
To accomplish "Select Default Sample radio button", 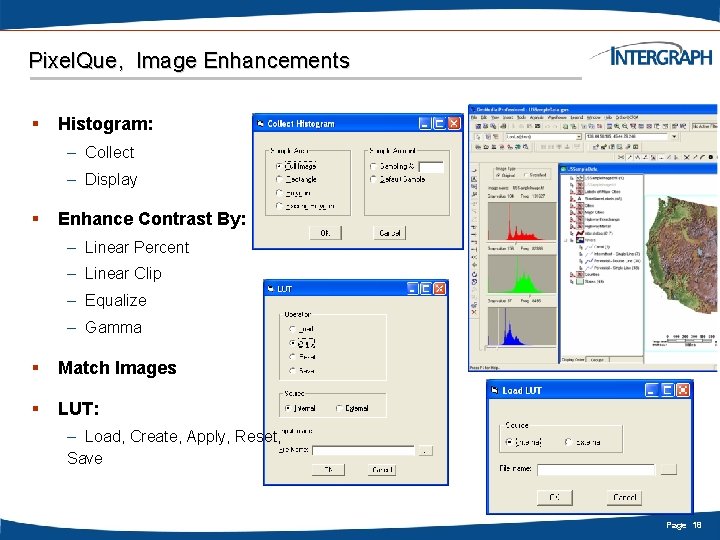I will 373,179.
